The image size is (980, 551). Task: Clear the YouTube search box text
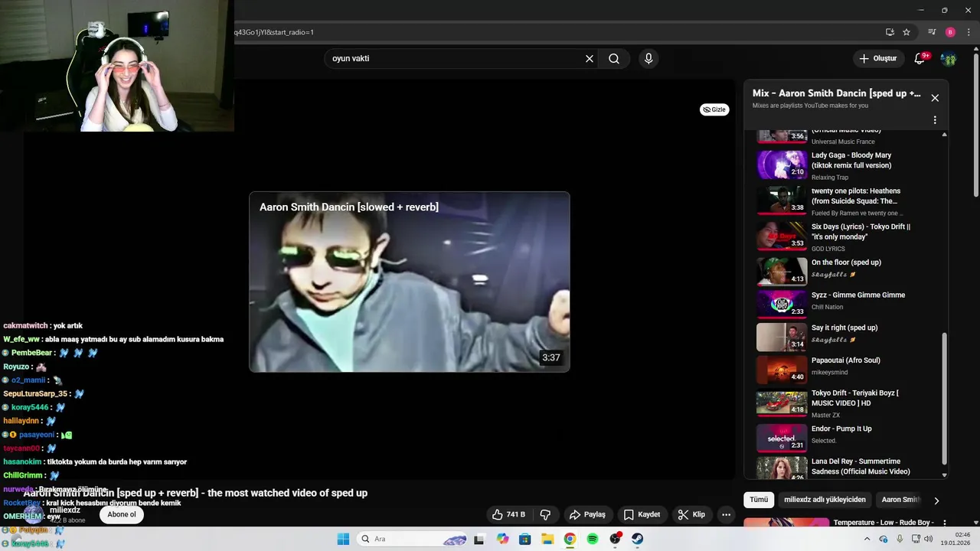coord(590,58)
